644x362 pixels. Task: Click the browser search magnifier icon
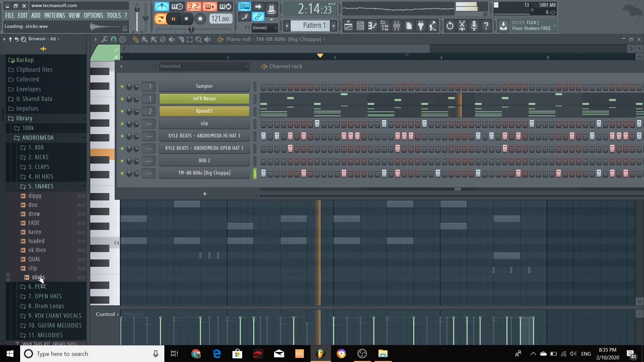[x=23, y=39]
